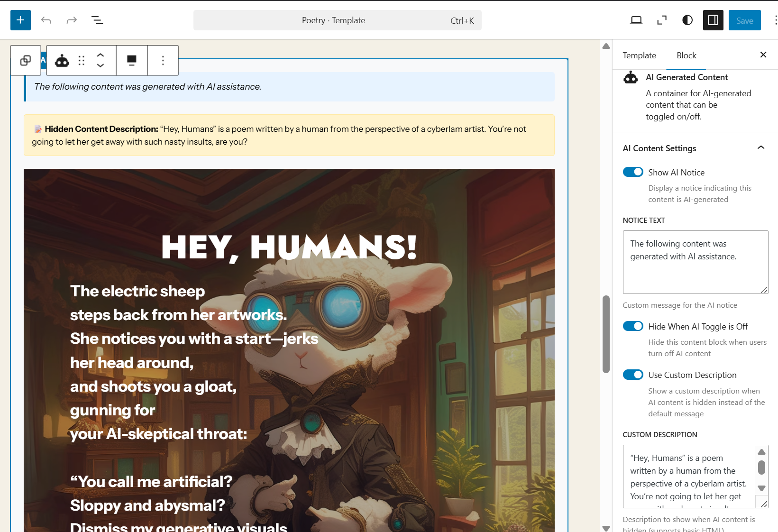Switch to the Template tab
Viewport: 778px width, 532px height.
click(x=639, y=55)
